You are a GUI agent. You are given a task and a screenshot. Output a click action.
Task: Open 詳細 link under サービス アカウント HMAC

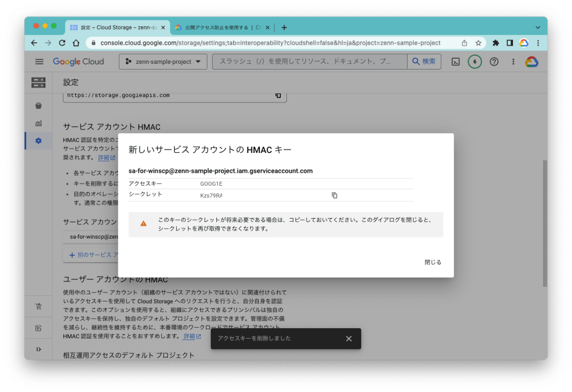click(x=107, y=158)
